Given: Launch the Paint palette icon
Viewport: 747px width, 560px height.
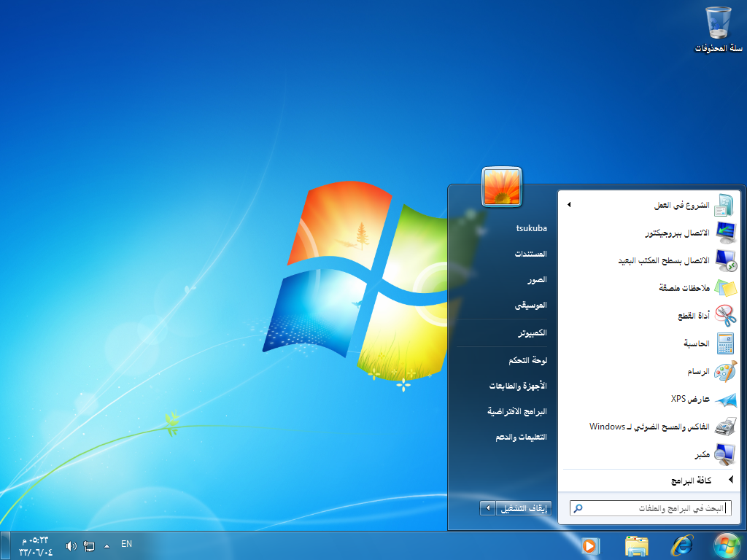Looking at the screenshot, I should 726,371.
